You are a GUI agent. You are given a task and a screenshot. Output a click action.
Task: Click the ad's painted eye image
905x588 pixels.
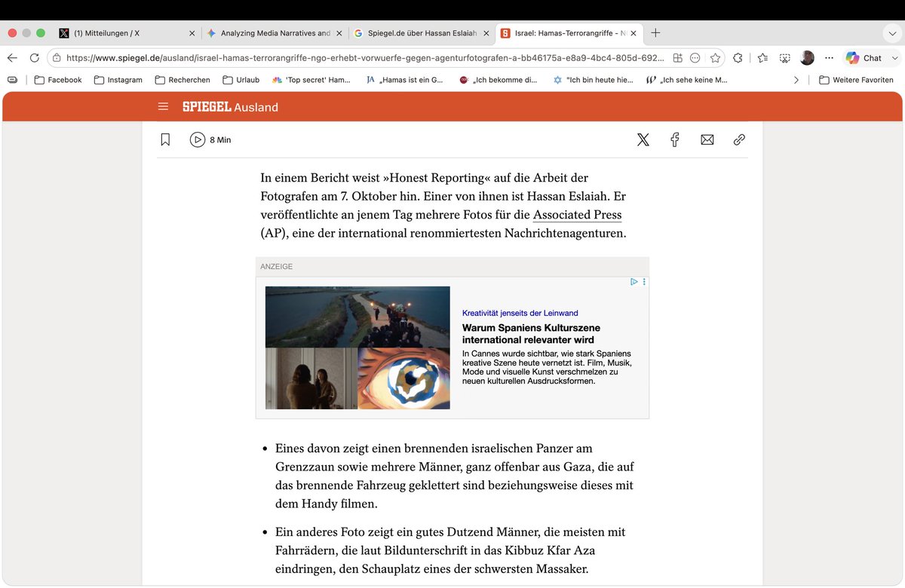point(404,378)
